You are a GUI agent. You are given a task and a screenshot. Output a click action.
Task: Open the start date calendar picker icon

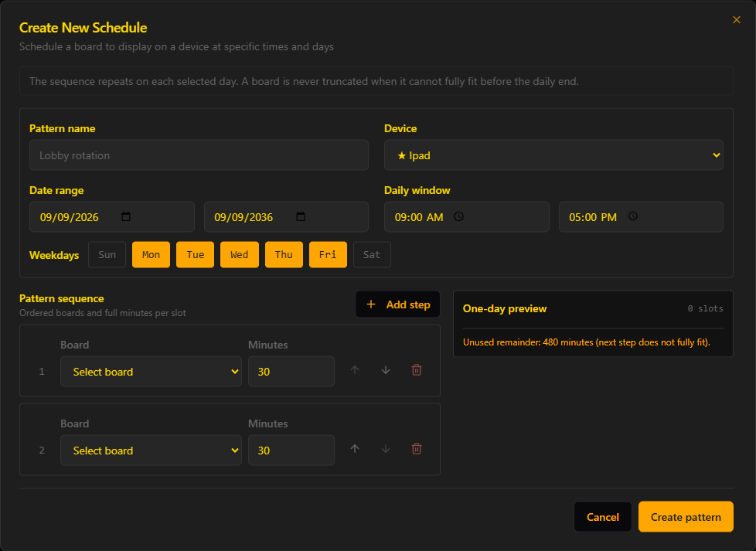click(126, 216)
